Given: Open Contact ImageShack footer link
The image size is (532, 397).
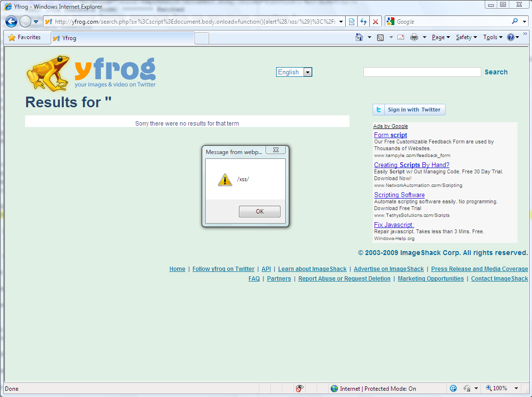Looking at the screenshot, I should pos(500,279).
